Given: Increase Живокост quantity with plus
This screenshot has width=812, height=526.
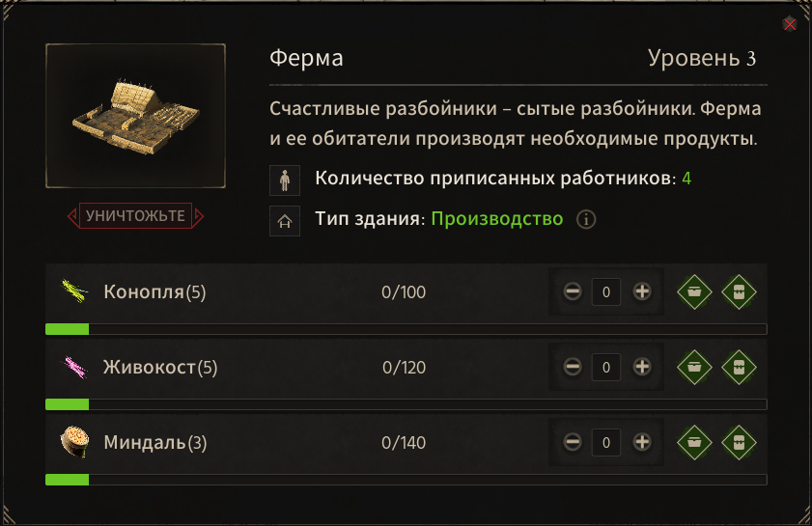Looking at the screenshot, I should click(x=642, y=367).
